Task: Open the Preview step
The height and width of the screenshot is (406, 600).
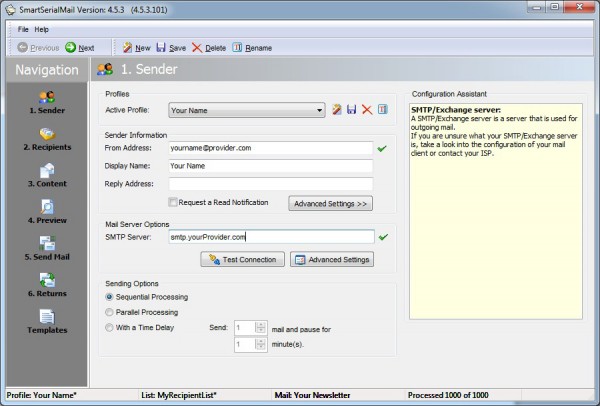Action: [x=45, y=212]
